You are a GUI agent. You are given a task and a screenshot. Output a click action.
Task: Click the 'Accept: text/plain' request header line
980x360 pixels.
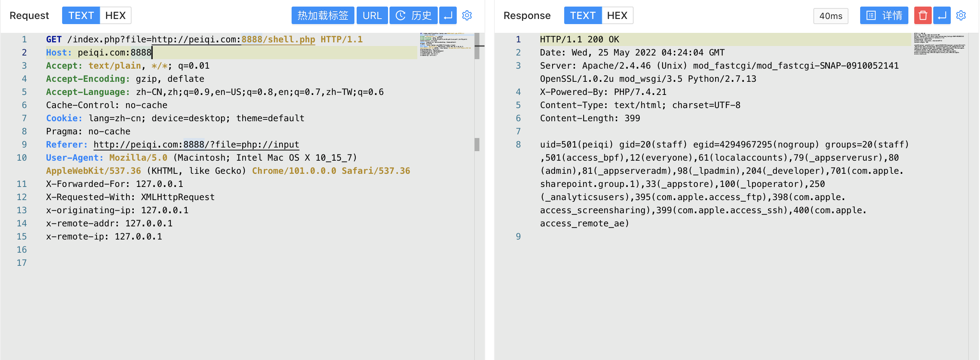point(128,66)
